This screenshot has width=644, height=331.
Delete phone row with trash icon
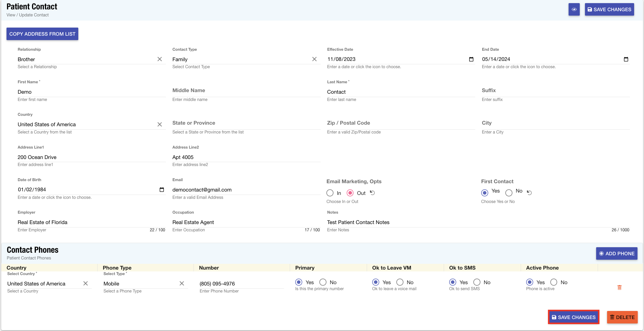pyautogui.click(x=620, y=288)
